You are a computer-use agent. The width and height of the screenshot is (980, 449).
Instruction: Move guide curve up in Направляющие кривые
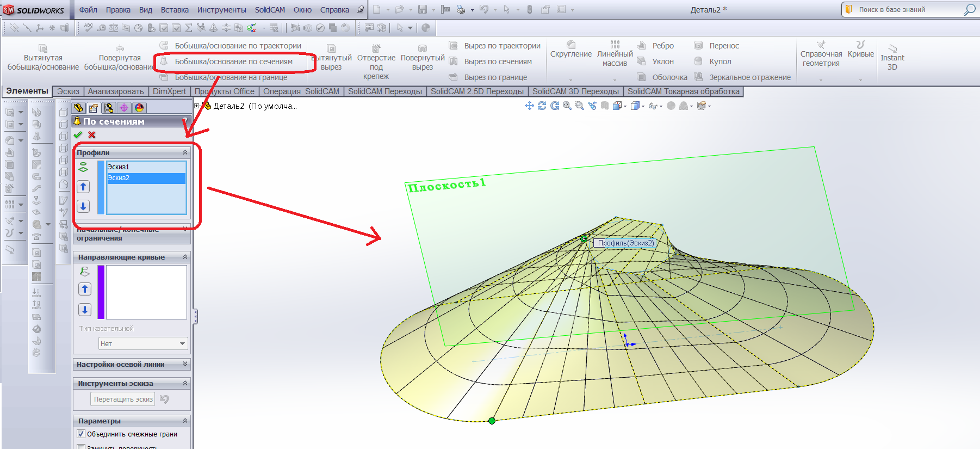click(x=85, y=289)
